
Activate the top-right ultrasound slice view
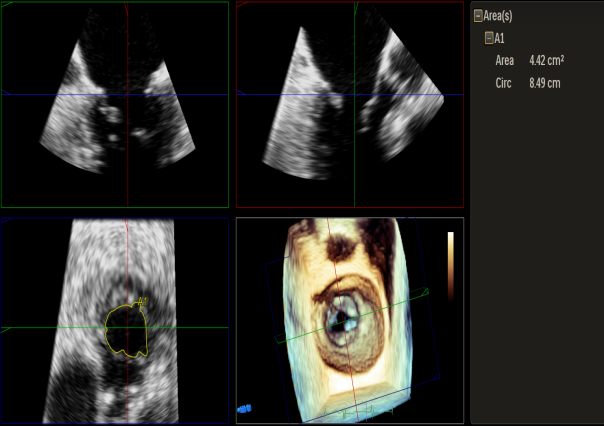tap(300, 150)
